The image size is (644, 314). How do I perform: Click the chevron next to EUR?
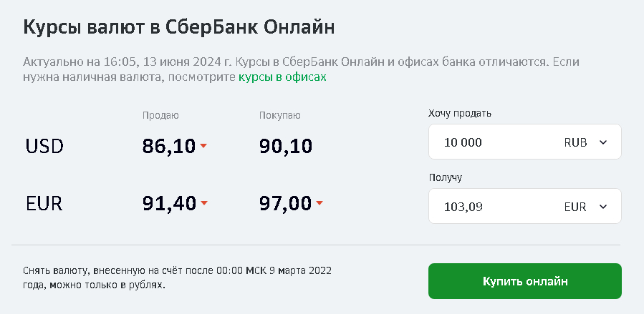coord(602,207)
